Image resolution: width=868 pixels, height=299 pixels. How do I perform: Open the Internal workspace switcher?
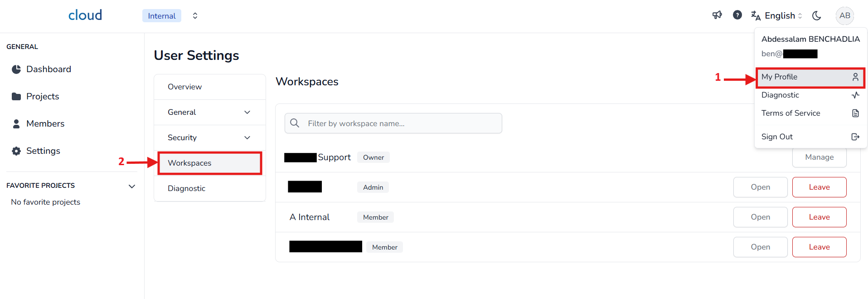pyautogui.click(x=194, y=16)
